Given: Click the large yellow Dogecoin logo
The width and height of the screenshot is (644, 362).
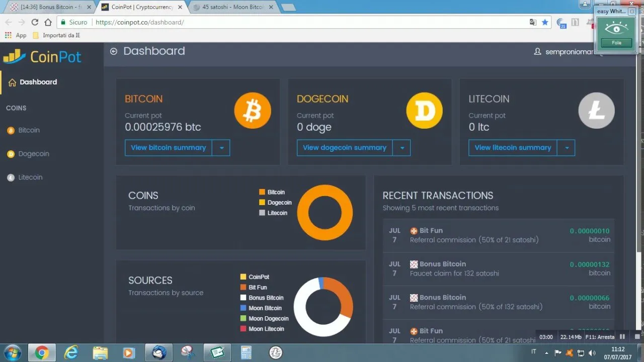Looking at the screenshot, I should pos(425,111).
